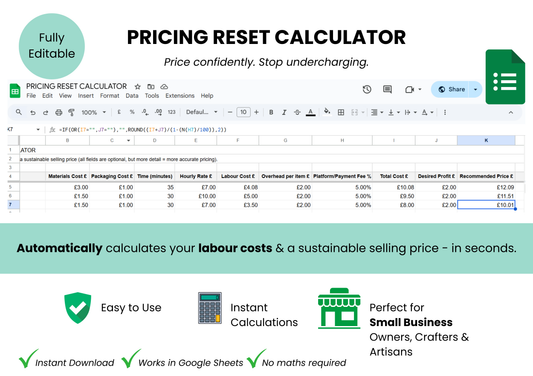533x376 pixels.
Task: Open the more toolbar options menu
Action: pyautogui.click(x=445, y=113)
